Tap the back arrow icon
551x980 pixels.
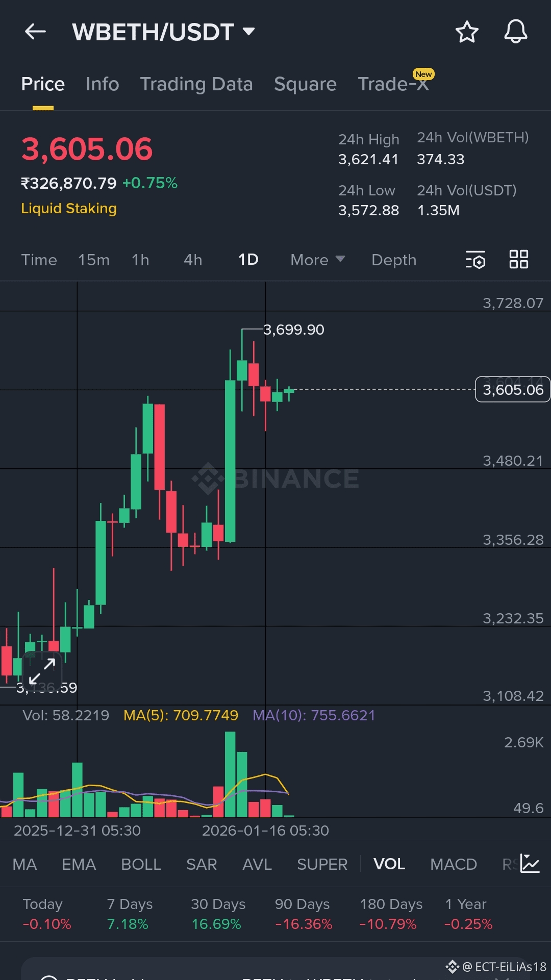35,32
